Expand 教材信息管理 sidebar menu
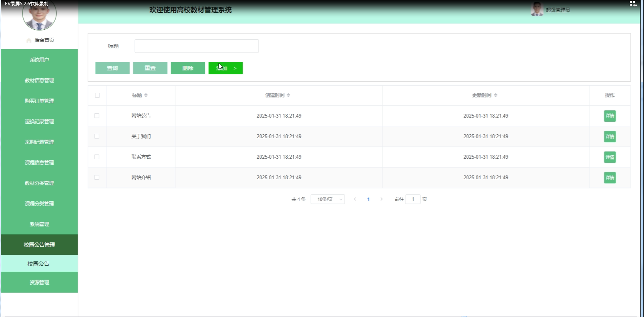The height and width of the screenshot is (317, 644). coord(40,80)
